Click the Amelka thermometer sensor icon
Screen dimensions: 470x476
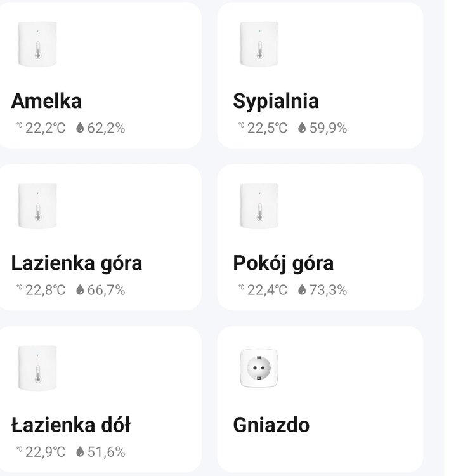(37, 44)
